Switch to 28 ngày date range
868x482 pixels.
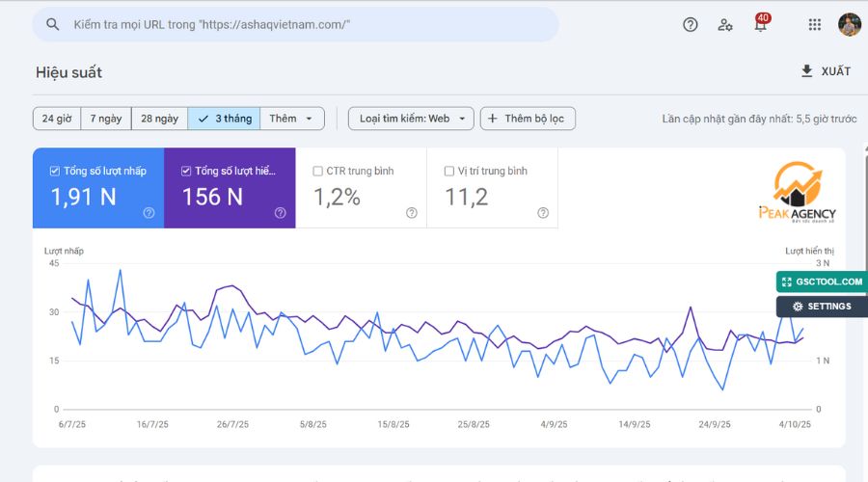(159, 119)
